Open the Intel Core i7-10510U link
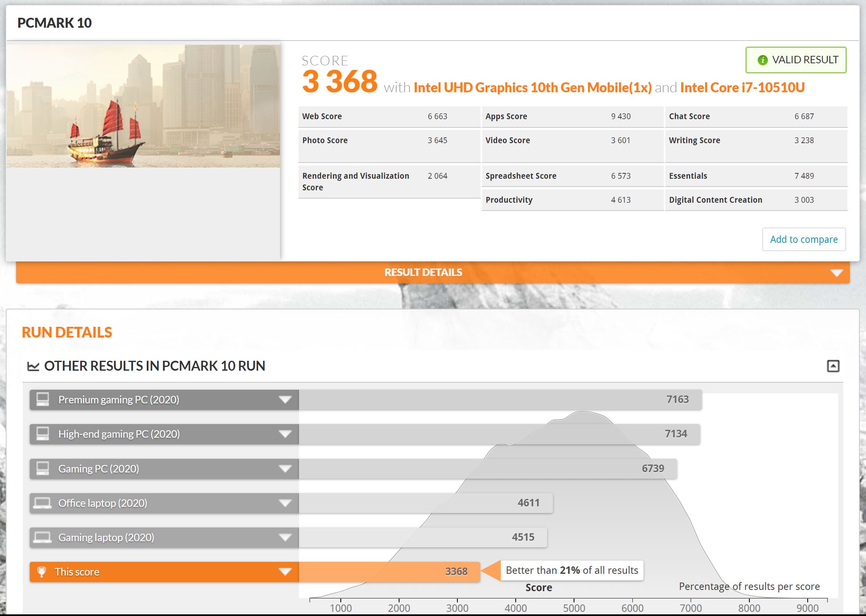 point(742,87)
